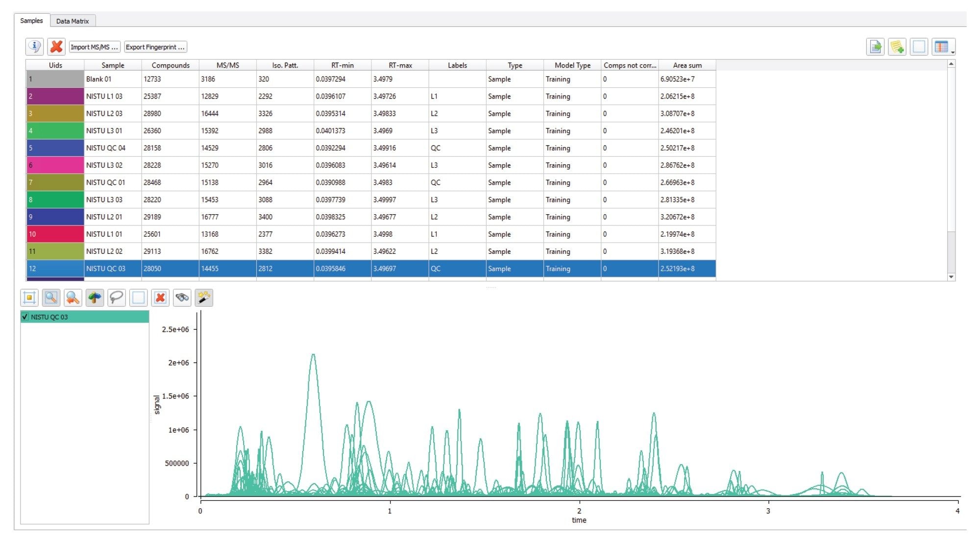Select the Samples tab

(x=31, y=21)
